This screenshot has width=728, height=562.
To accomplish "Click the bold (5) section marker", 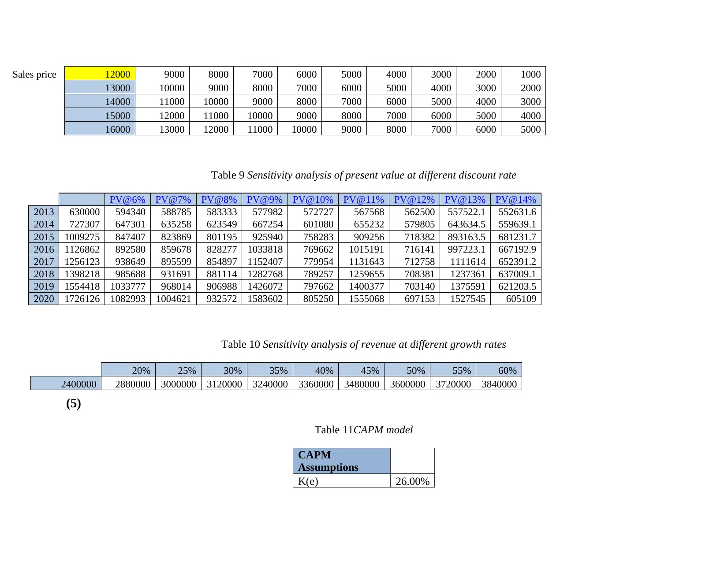I will (74, 404).
